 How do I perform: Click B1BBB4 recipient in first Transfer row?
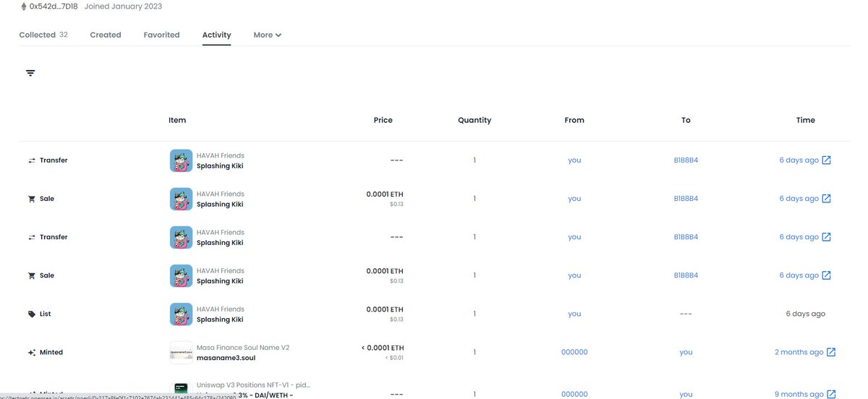click(686, 160)
